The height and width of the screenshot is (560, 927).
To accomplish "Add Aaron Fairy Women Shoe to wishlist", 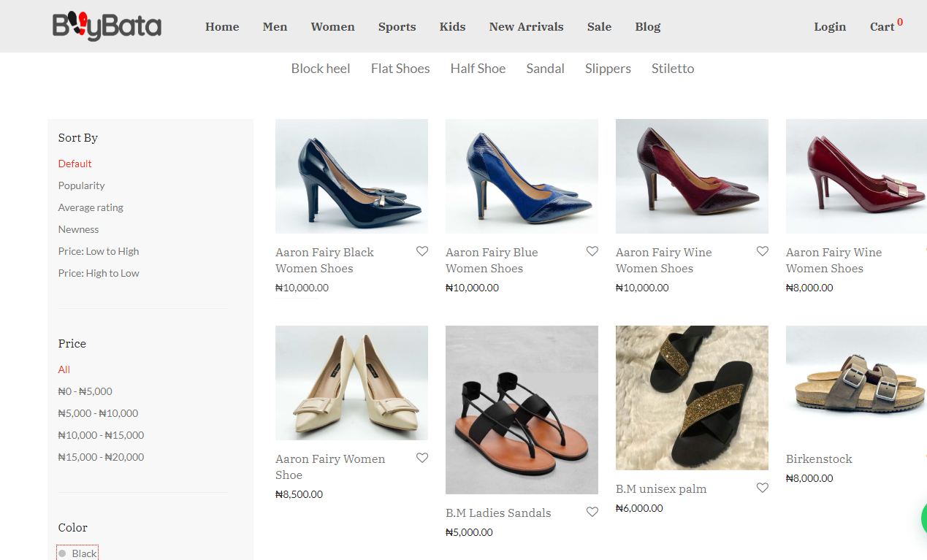I will 422,458.
